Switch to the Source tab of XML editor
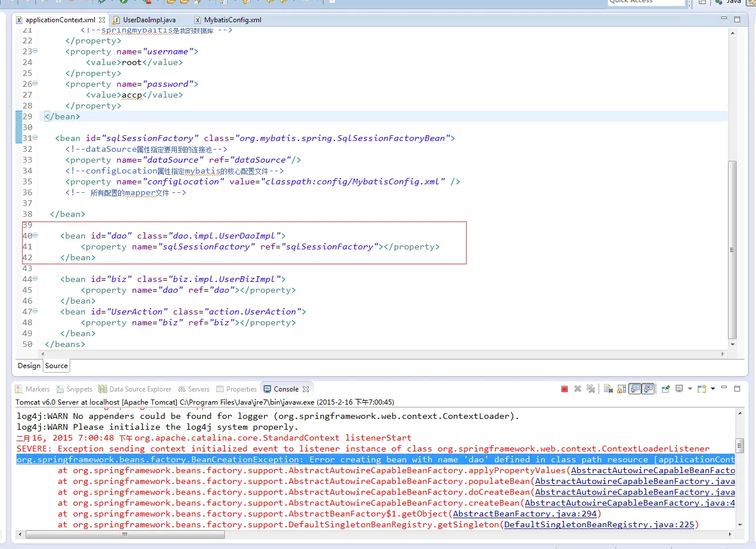Image resolution: width=756 pixels, height=549 pixels. (x=56, y=366)
